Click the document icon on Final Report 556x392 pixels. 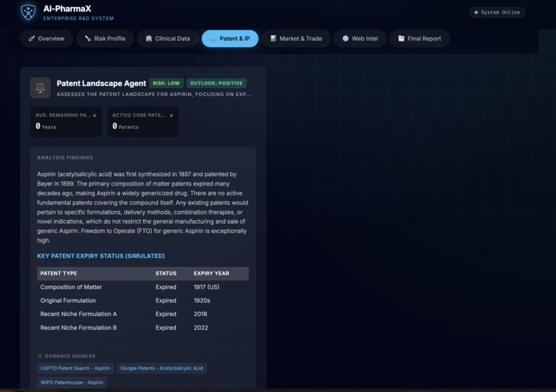[401, 39]
